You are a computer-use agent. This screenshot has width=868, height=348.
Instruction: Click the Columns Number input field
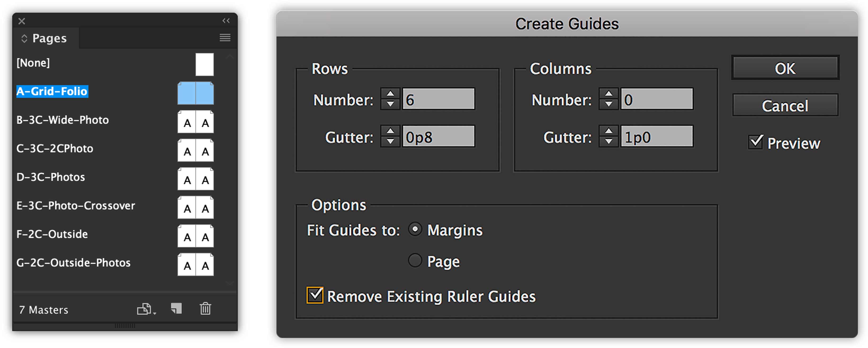[x=657, y=99]
